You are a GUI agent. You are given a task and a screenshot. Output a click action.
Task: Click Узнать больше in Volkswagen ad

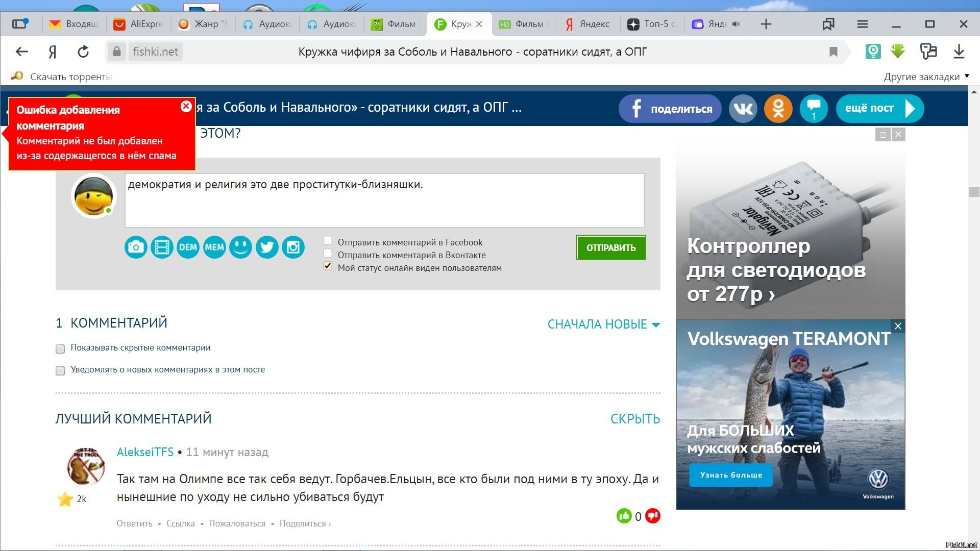[x=731, y=475]
